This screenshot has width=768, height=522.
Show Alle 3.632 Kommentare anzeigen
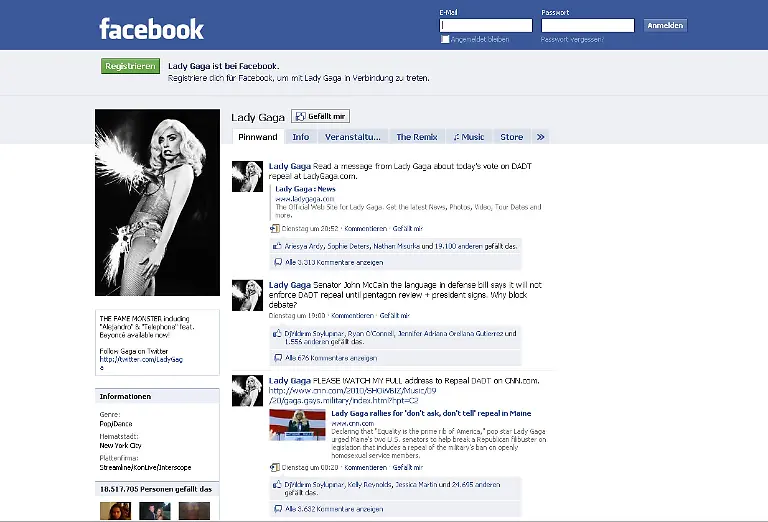(334, 509)
